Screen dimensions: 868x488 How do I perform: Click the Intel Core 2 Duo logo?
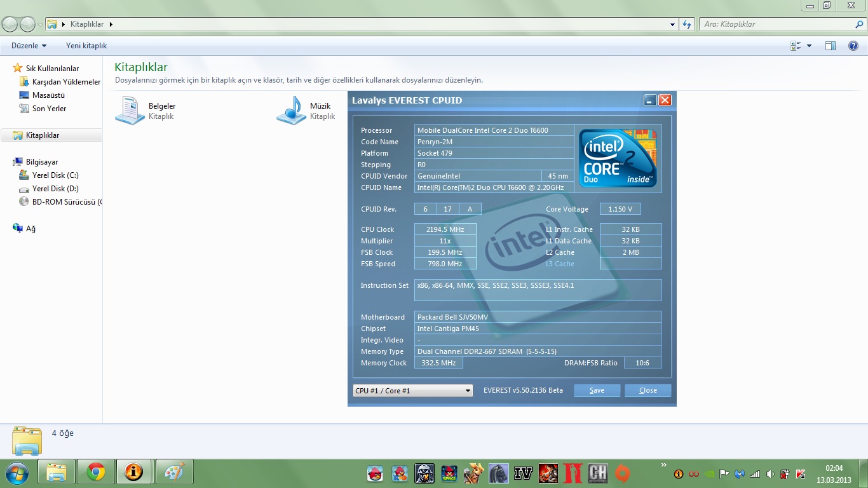618,158
